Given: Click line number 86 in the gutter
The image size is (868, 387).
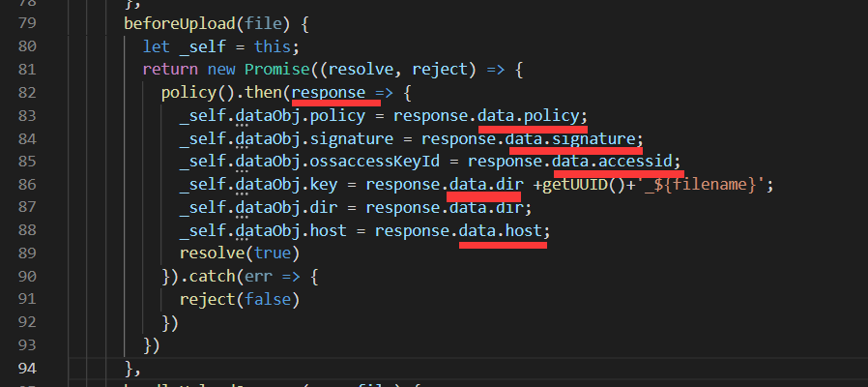Looking at the screenshot, I should pos(27,185).
